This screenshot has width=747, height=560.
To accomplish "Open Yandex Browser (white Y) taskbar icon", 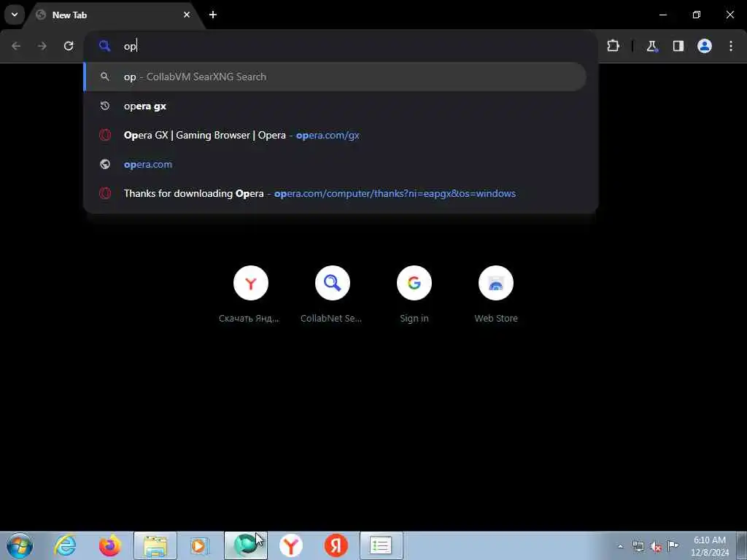I will [x=290, y=545].
